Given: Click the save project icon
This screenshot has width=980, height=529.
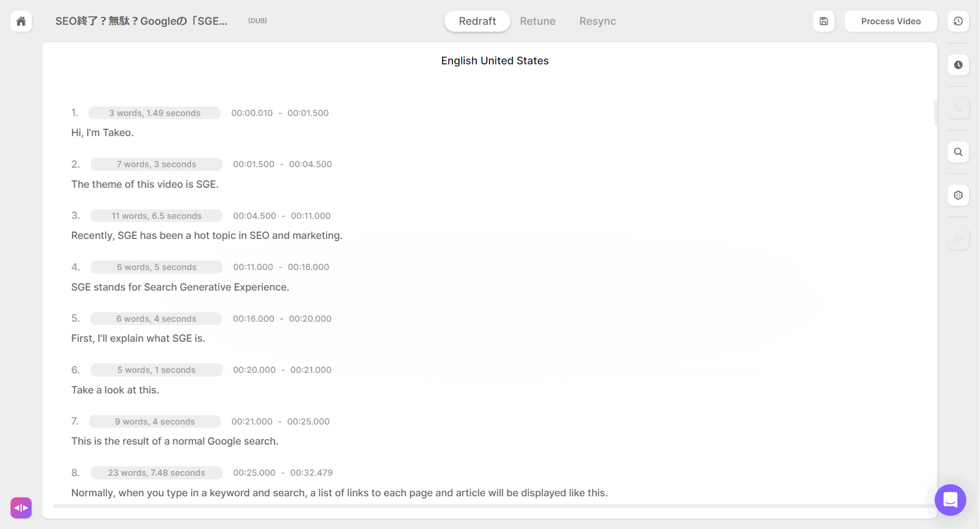Looking at the screenshot, I should tap(824, 21).
